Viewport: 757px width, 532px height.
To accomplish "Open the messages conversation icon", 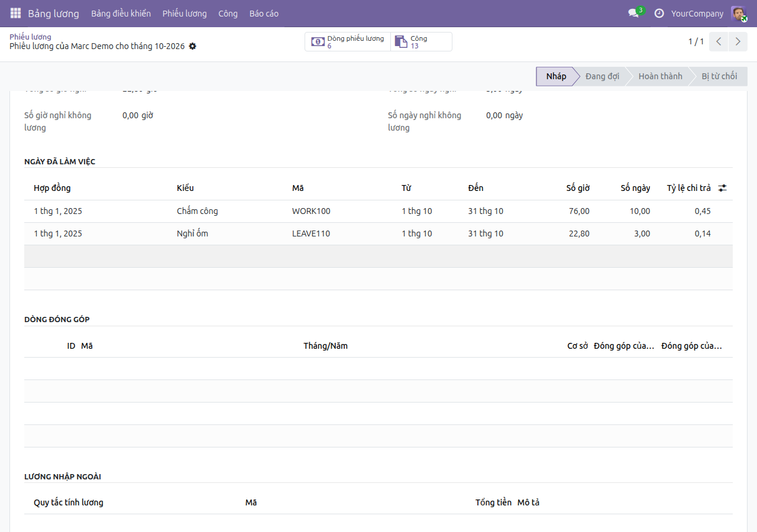I will click(x=633, y=13).
